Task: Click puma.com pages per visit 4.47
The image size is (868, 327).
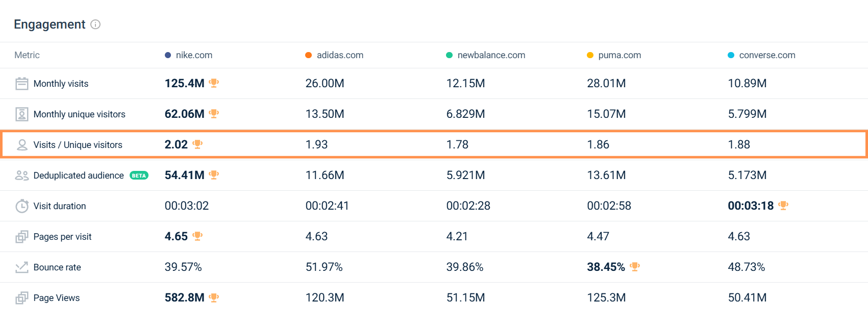Action: pos(598,236)
